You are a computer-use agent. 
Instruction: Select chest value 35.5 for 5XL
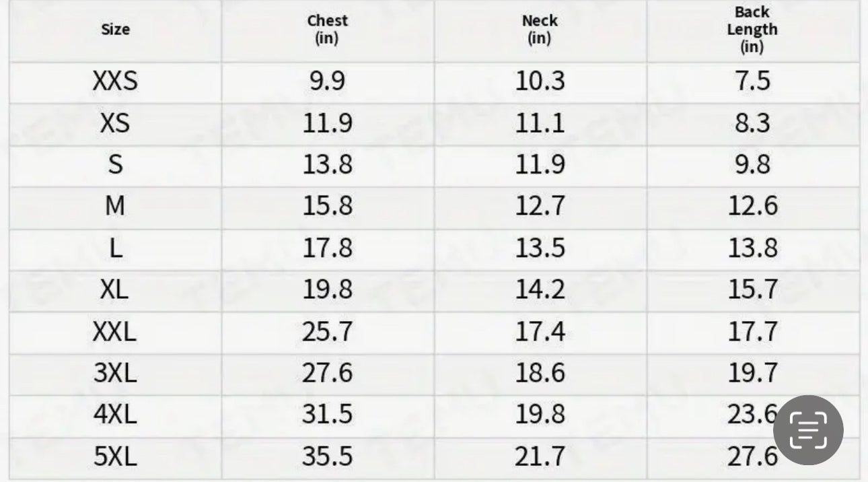point(327,456)
